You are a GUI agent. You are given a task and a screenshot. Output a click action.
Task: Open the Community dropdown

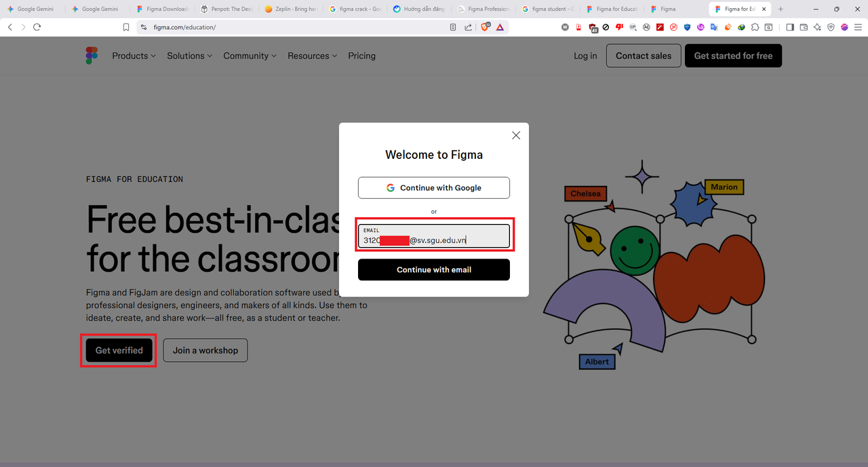pyautogui.click(x=250, y=56)
